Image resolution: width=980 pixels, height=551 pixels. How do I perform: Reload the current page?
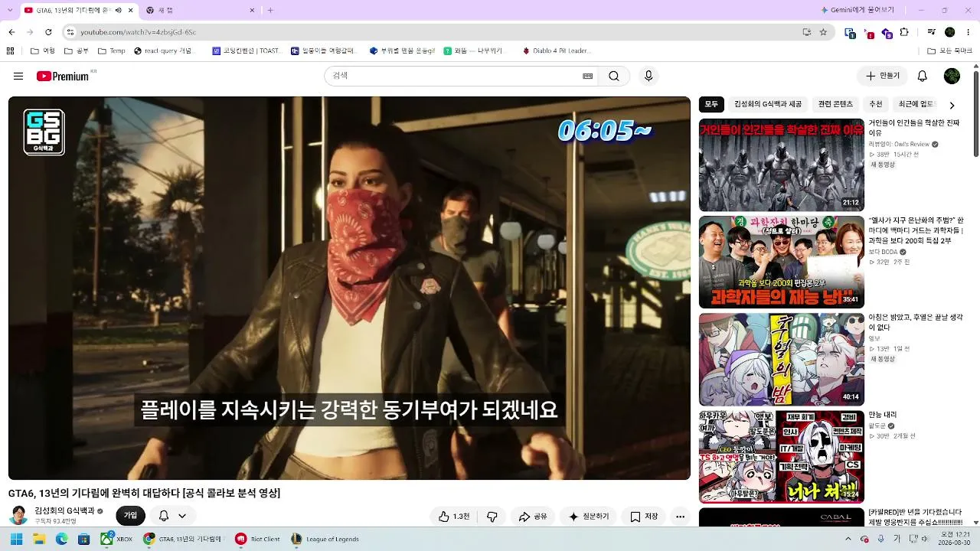pyautogui.click(x=48, y=32)
